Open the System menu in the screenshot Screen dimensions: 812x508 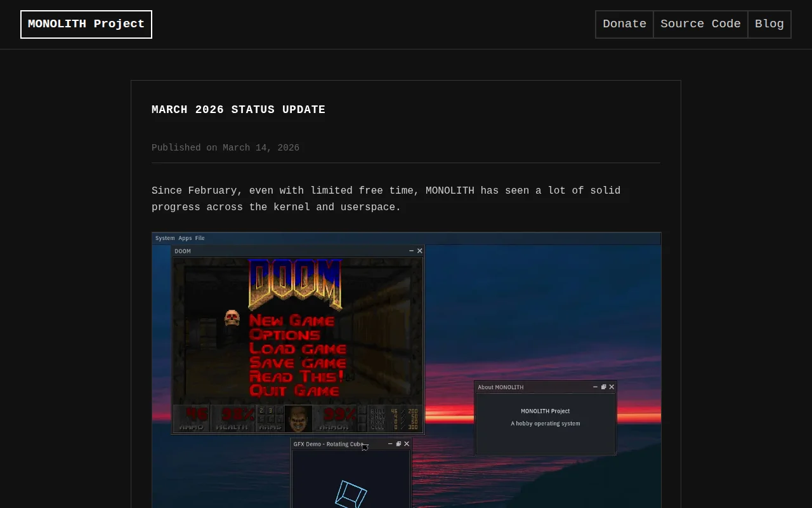pyautogui.click(x=165, y=238)
